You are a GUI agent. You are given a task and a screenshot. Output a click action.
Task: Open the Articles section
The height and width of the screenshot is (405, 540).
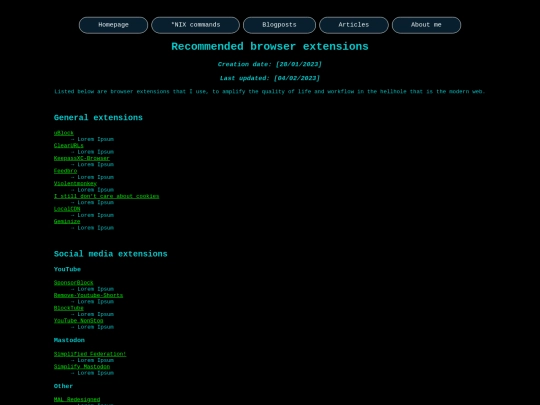click(x=354, y=25)
